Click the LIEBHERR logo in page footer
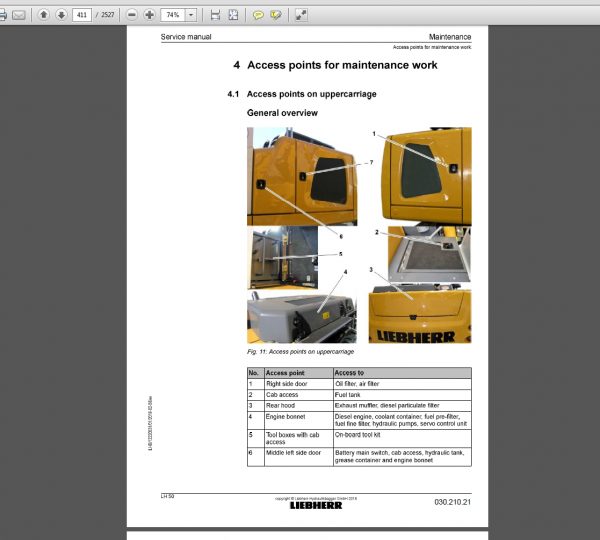The width and height of the screenshot is (600, 540). click(316, 506)
